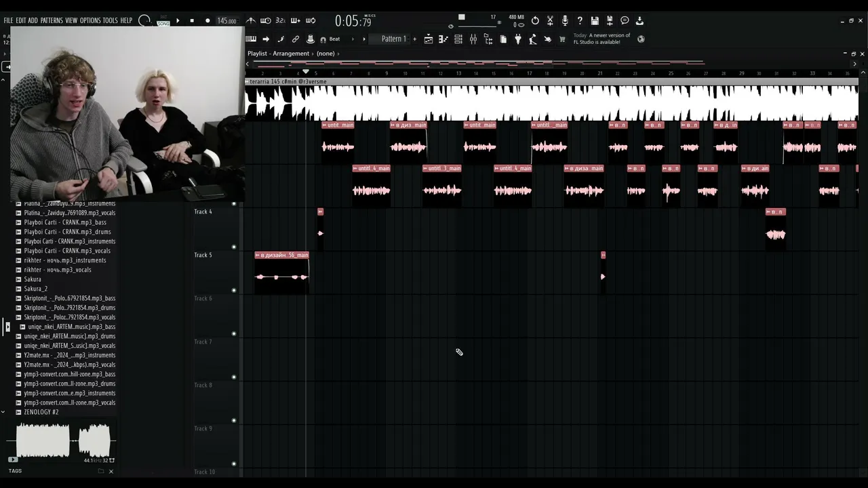The height and width of the screenshot is (488, 868).
Task: Click the arrow before Pattern 1
Action: (364, 39)
